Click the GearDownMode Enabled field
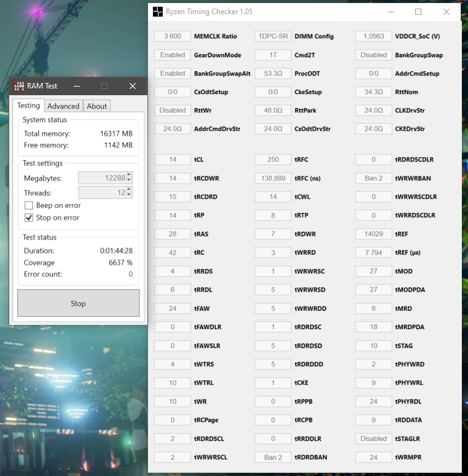 pos(173,55)
